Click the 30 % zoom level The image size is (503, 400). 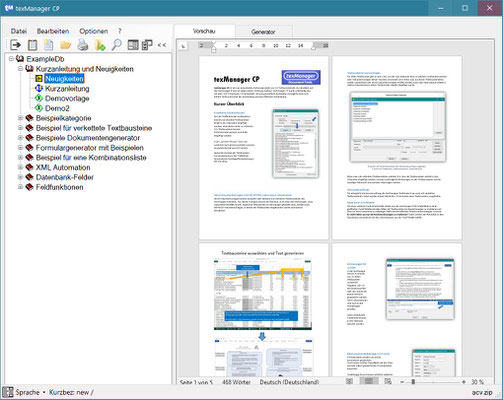point(477,382)
